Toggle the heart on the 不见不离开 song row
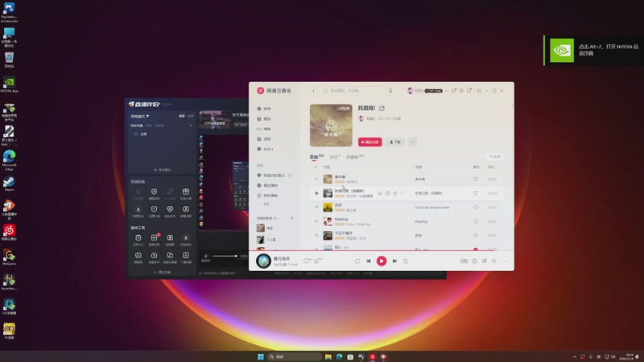The height and width of the screenshot is (362, 644). (x=476, y=236)
